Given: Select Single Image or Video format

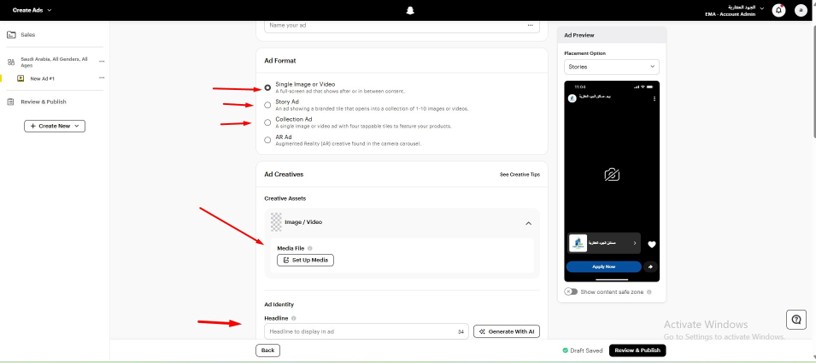Looking at the screenshot, I should coord(267,87).
